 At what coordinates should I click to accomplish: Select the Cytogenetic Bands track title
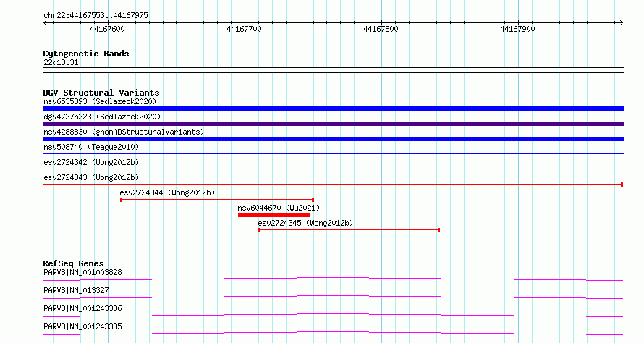coord(86,54)
